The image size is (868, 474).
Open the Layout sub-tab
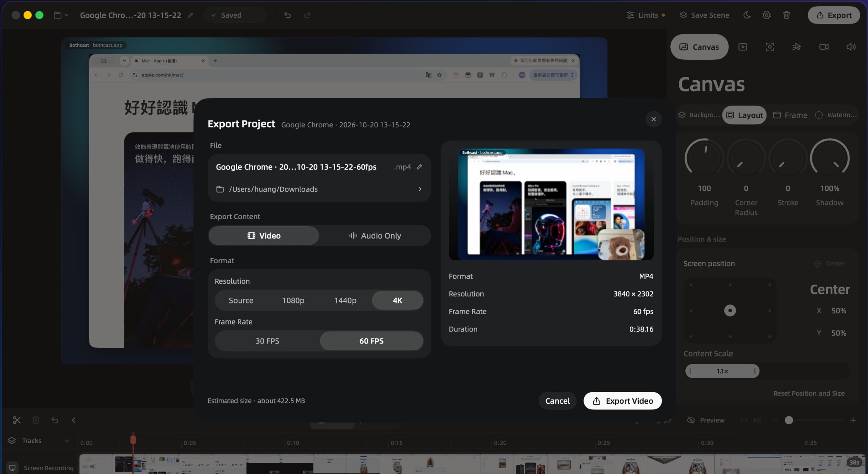click(x=744, y=115)
